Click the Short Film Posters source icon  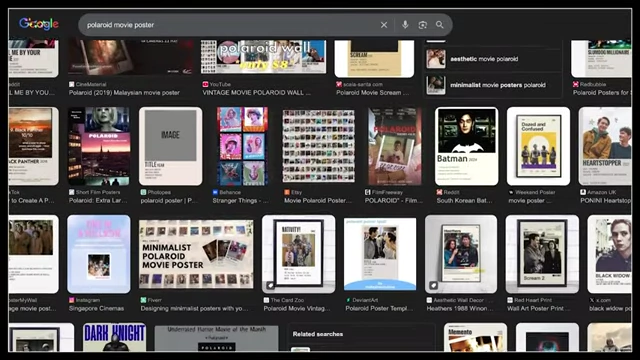click(x=71, y=192)
